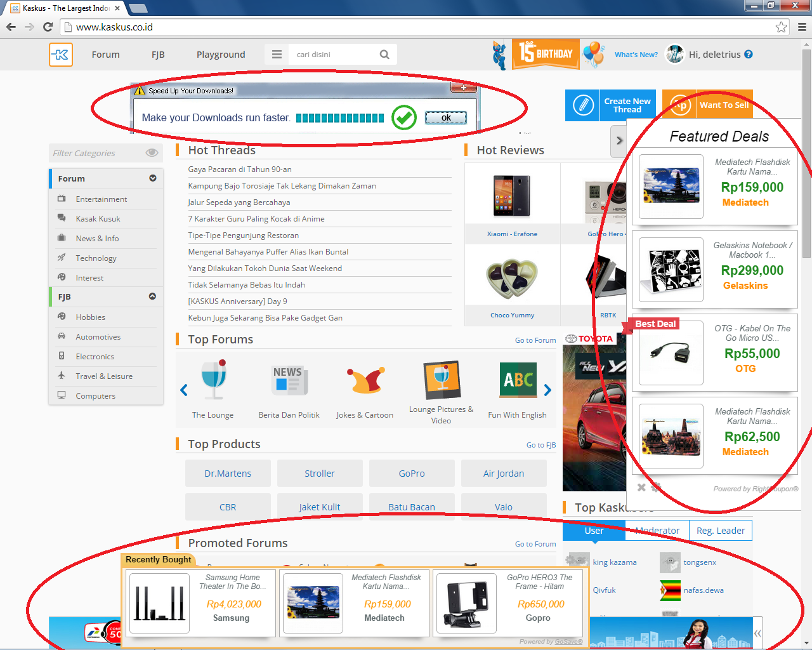Click the Rp Want To Sell icon
The image size is (812, 650).
[x=679, y=105]
